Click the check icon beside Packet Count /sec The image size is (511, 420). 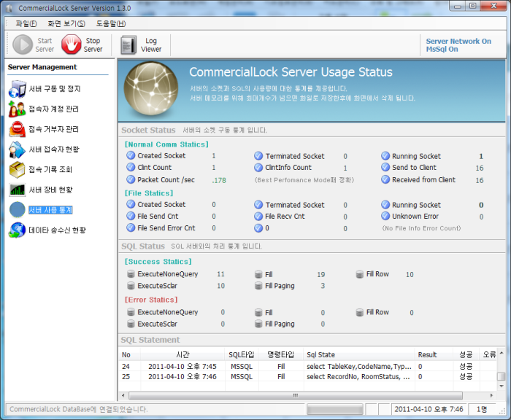(x=131, y=179)
